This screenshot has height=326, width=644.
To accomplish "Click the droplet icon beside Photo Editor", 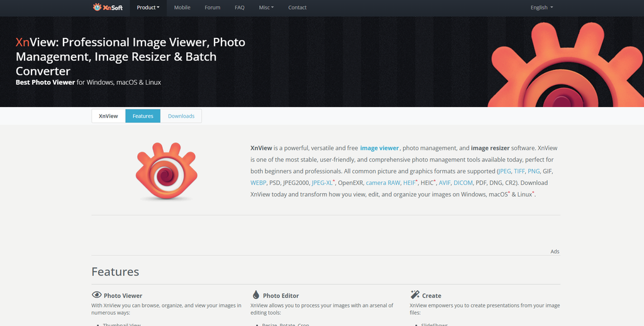I will (x=256, y=295).
